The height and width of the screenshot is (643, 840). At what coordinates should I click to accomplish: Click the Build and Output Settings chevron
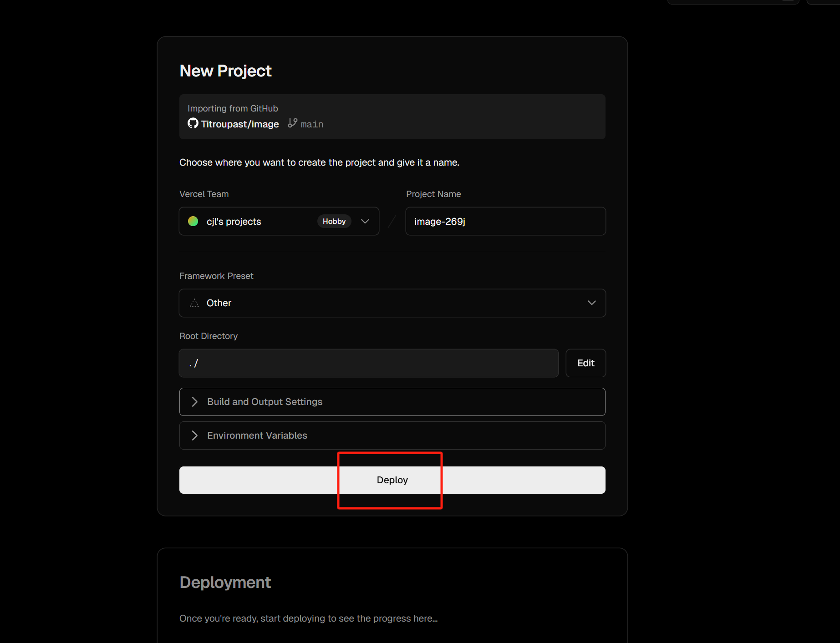pos(195,402)
